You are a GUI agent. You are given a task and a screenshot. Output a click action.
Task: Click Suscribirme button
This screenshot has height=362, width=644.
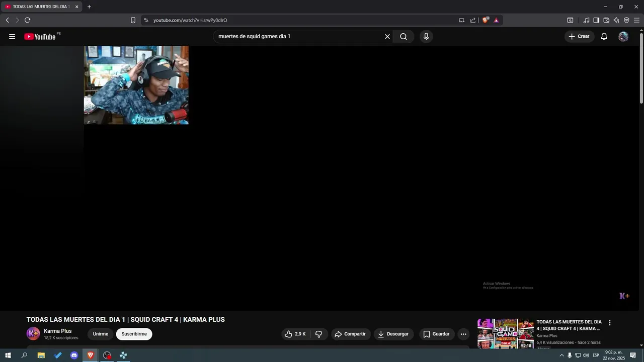tap(134, 334)
